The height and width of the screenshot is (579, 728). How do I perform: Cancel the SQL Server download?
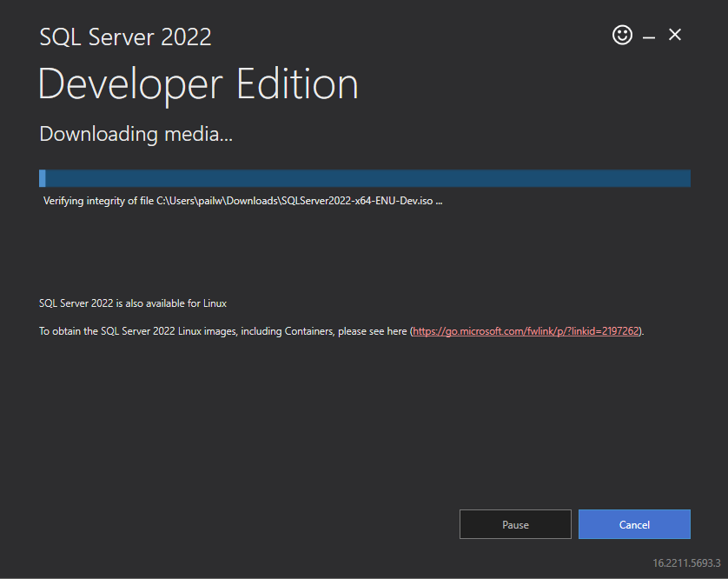[x=634, y=524]
